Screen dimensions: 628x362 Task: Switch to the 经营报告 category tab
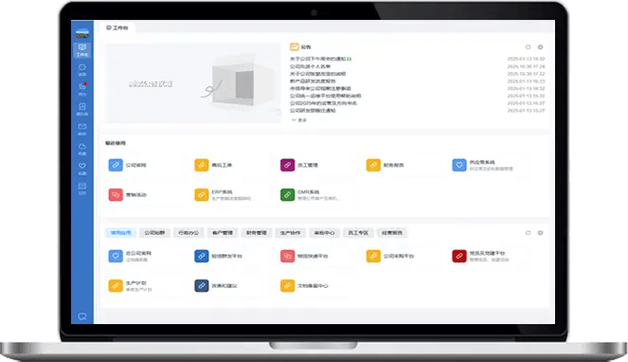click(x=392, y=233)
